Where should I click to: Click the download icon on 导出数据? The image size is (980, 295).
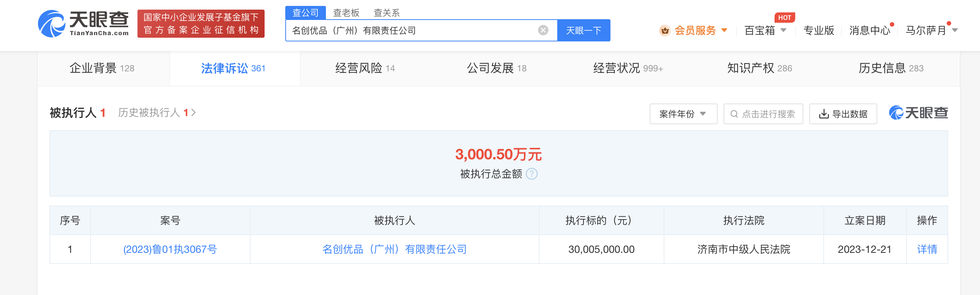pyautogui.click(x=824, y=114)
